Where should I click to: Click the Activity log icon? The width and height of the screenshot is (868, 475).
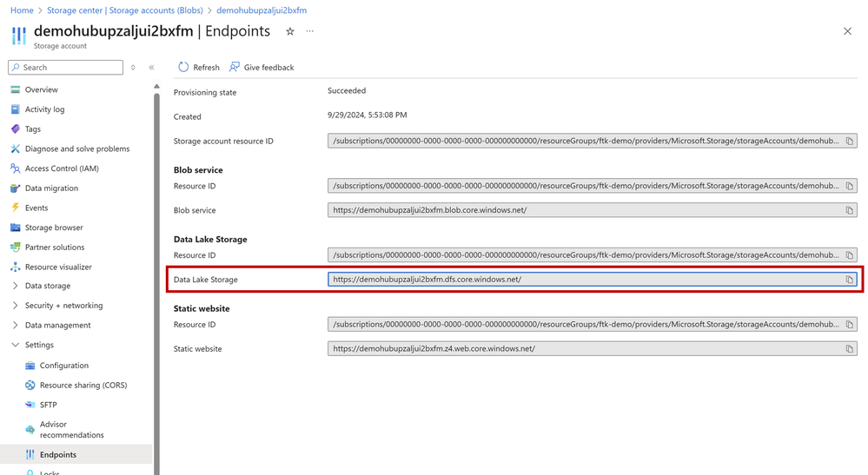16,109
